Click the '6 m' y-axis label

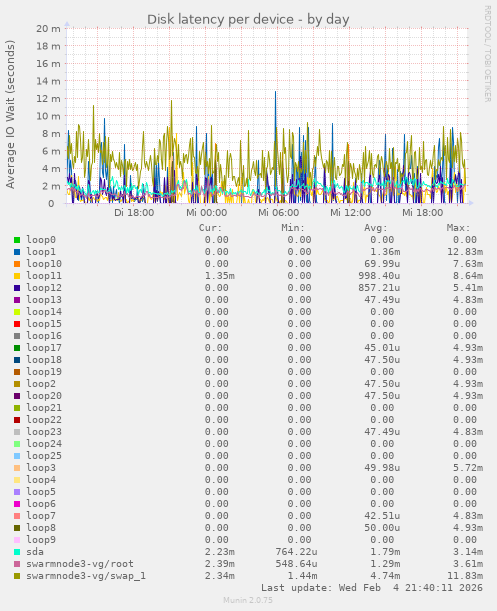coord(51,151)
